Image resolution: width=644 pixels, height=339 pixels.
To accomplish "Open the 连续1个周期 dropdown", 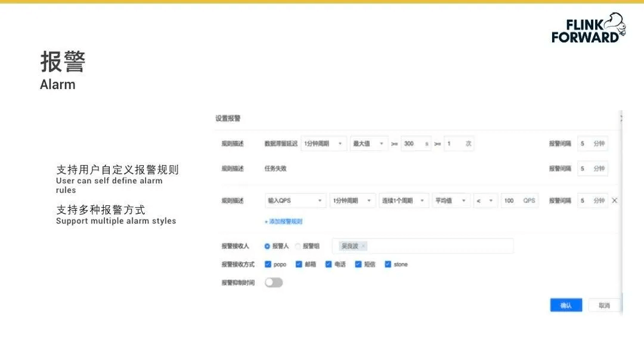I will (x=404, y=201).
